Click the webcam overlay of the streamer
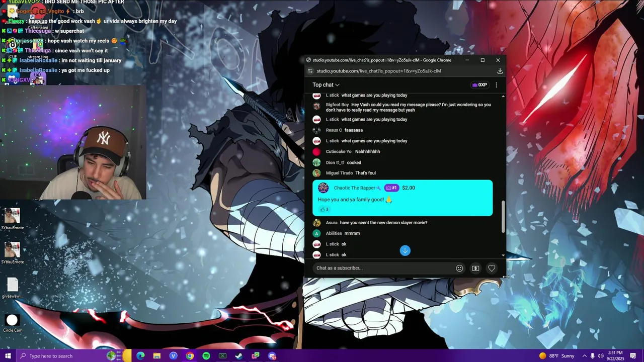This screenshot has height=362, width=644. point(73,142)
